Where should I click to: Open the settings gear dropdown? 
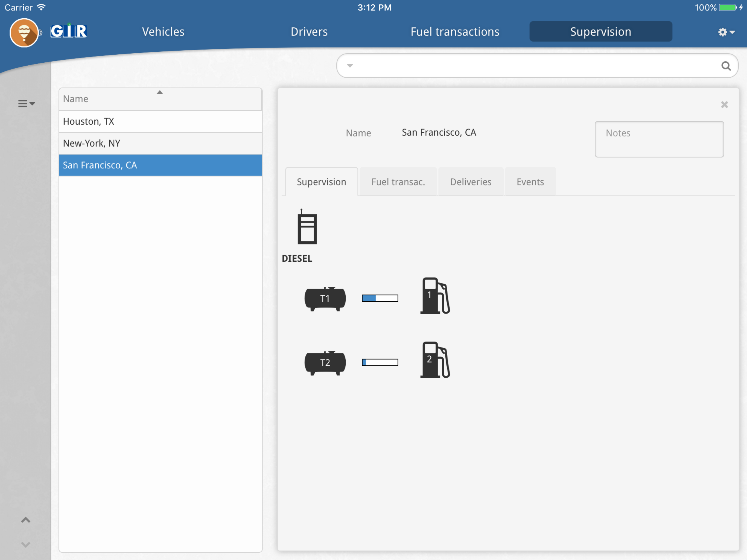pos(726,32)
